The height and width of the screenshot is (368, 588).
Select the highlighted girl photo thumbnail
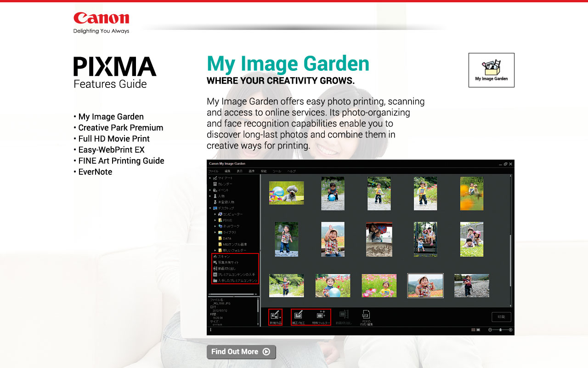[425, 285]
